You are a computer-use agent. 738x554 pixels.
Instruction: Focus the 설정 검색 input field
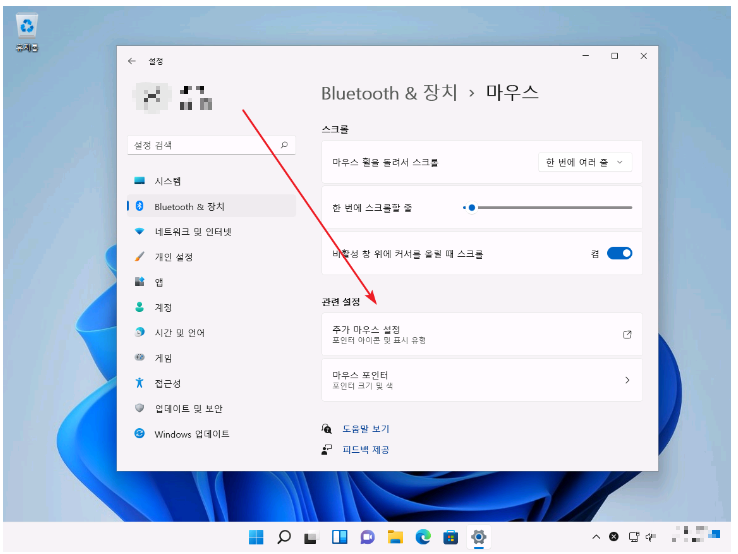coord(211,145)
